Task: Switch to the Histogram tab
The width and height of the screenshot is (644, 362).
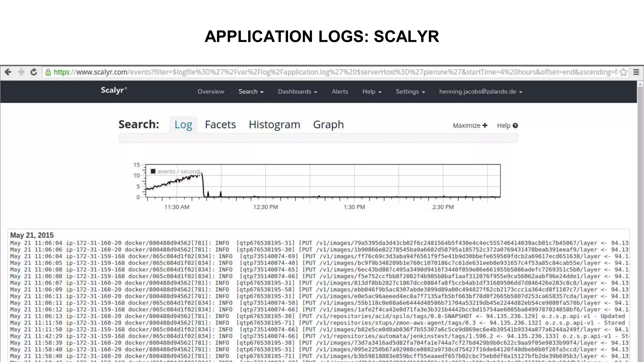Action: pyautogui.click(x=274, y=124)
